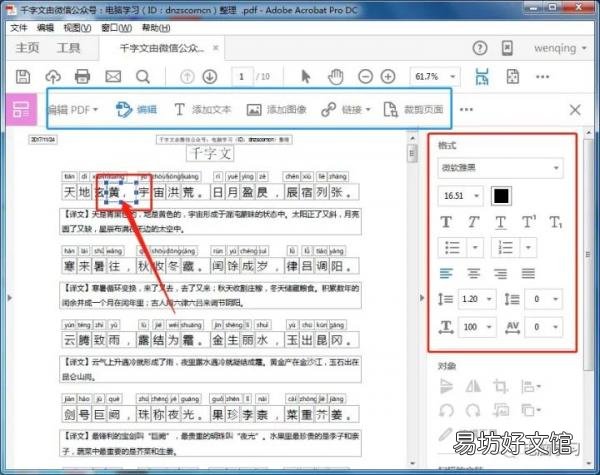Send the file by email envelope icon
This screenshot has height=475, width=600.
[x=113, y=77]
